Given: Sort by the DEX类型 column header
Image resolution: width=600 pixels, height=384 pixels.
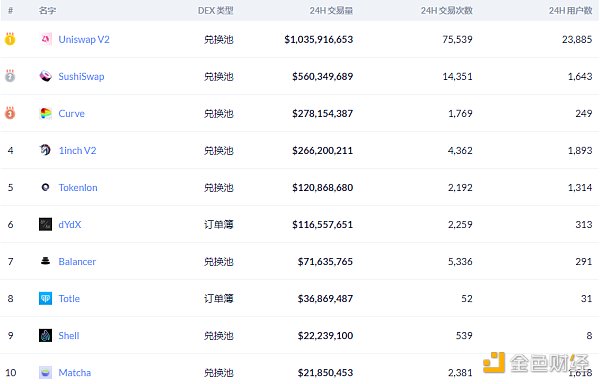Looking at the screenshot, I should (215, 11).
